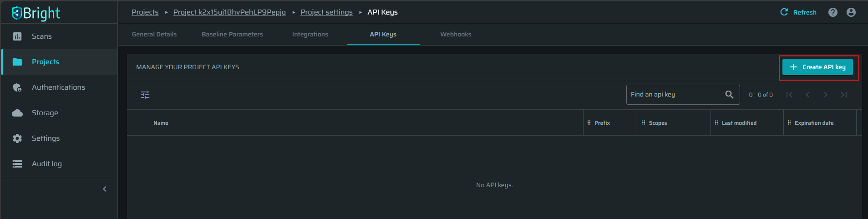The width and height of the screenshot is (868, 219).
Task: Click the search magnifier icon
Action: click(729, 94)
